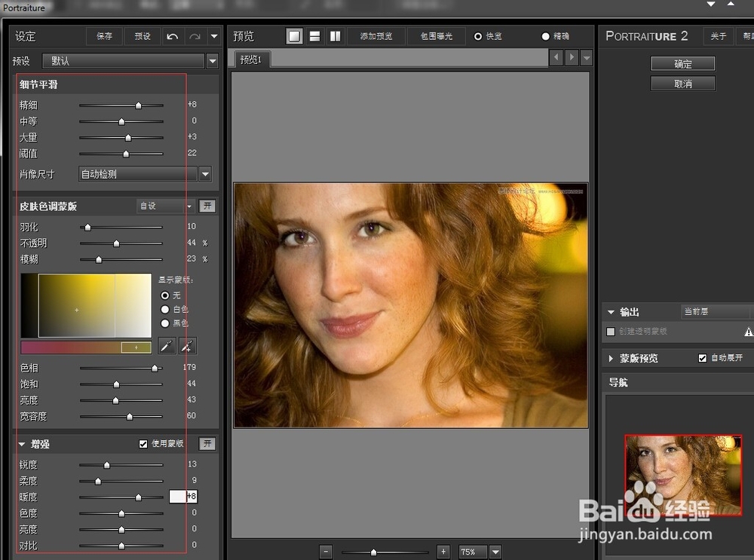The height and width of the screenshot is (560, 754).
Task: Click the 暖度 value input field
Action: 182,497
